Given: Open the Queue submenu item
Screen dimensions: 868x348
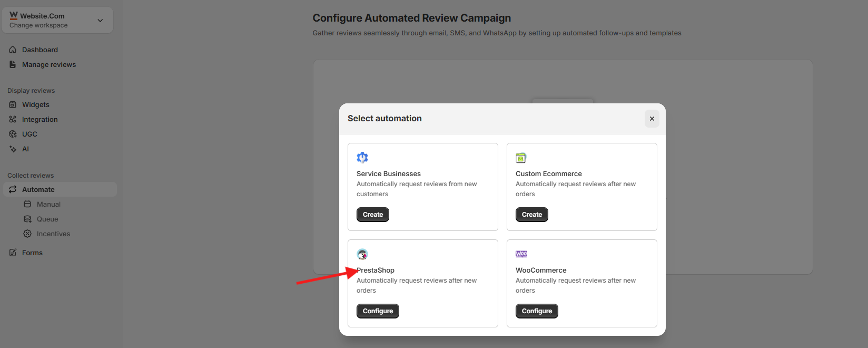Looking at the screenshot, I should [47, 219].
